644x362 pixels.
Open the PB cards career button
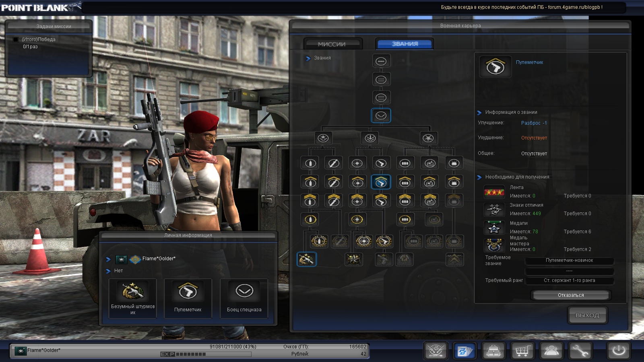pyautogui.click(x=464, y=352)
